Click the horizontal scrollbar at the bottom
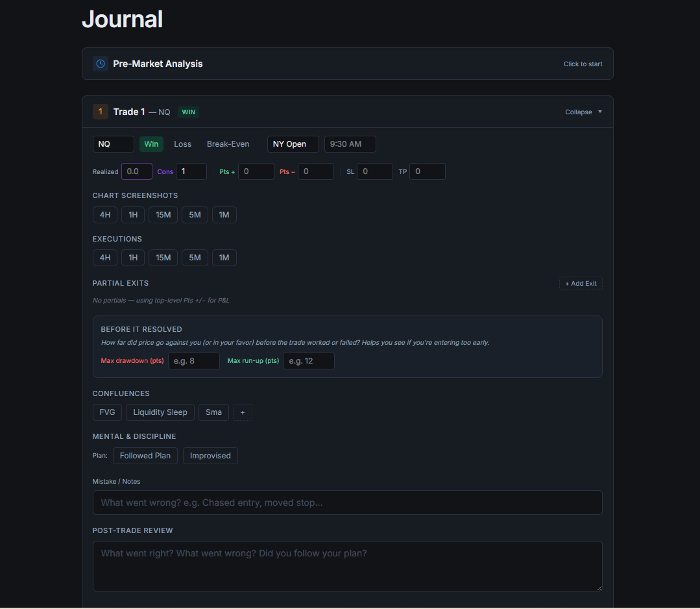The image size is (700, 609). tap(347, 606)
